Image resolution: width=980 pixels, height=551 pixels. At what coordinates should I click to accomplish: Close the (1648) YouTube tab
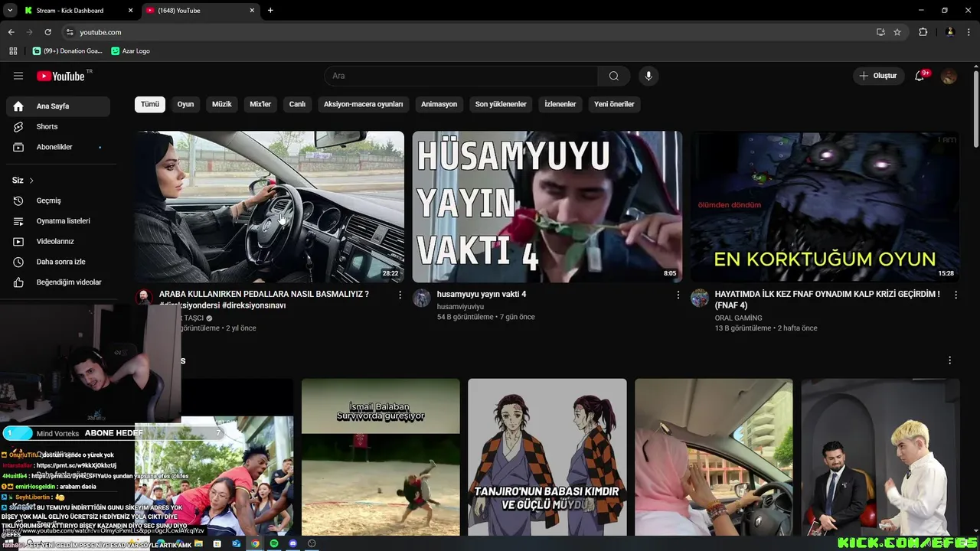click(252, 11)
